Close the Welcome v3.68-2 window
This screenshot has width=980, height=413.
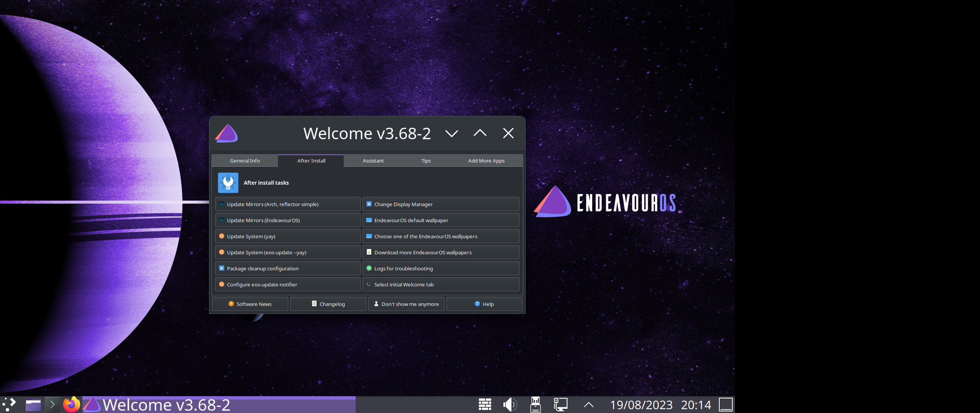[x=508, y=133]
